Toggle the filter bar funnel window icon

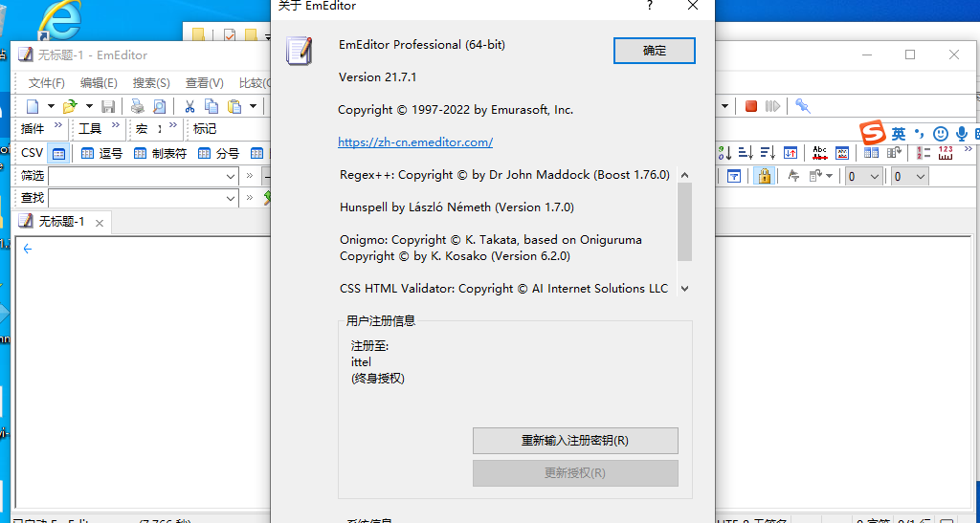734,177
